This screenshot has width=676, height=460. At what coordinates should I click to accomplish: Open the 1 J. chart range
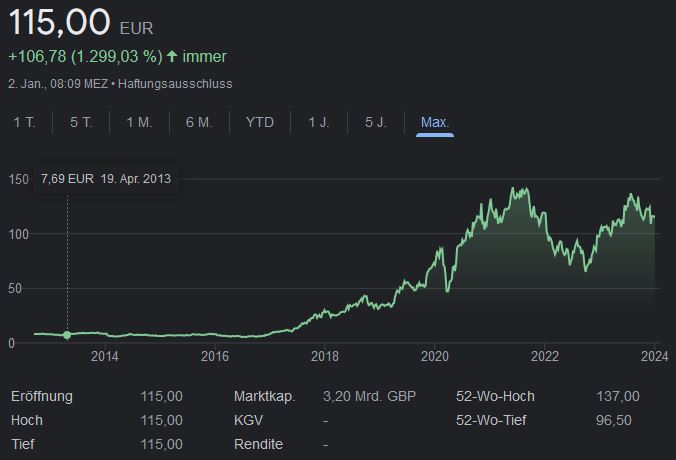[319, 122]
